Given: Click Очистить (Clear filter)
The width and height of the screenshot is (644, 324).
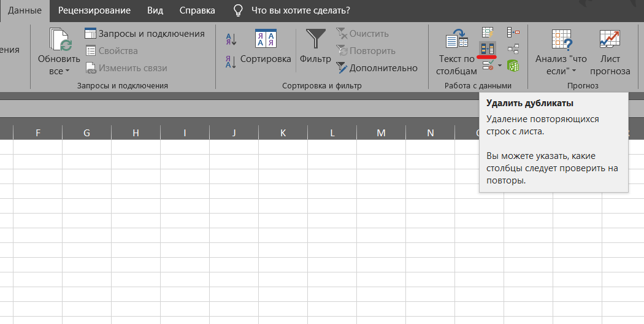Looking at the screenshot, I should point(362,34).
